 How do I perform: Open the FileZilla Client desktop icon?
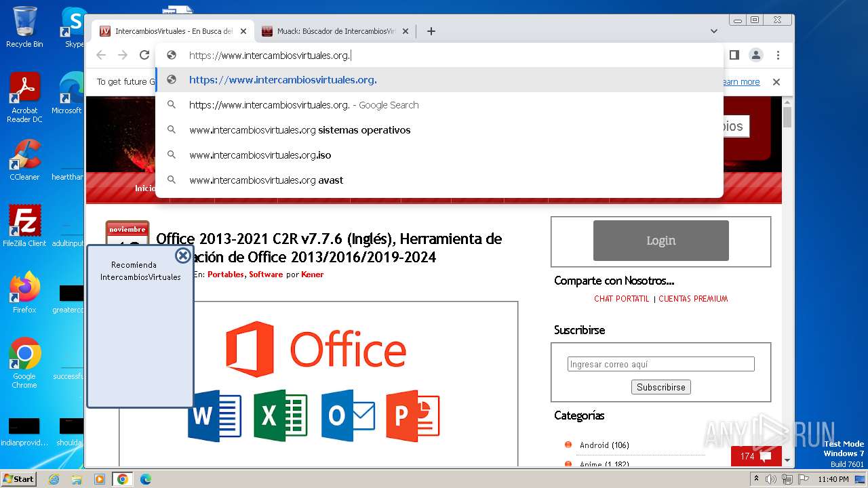(24, 226)
